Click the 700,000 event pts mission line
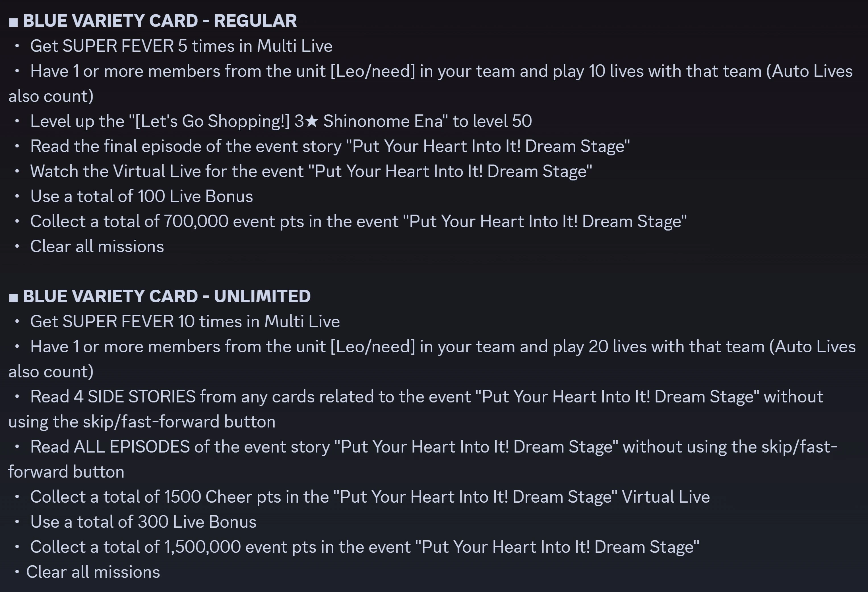The width and height of the screenshot is (868, 592). (358, 221)
